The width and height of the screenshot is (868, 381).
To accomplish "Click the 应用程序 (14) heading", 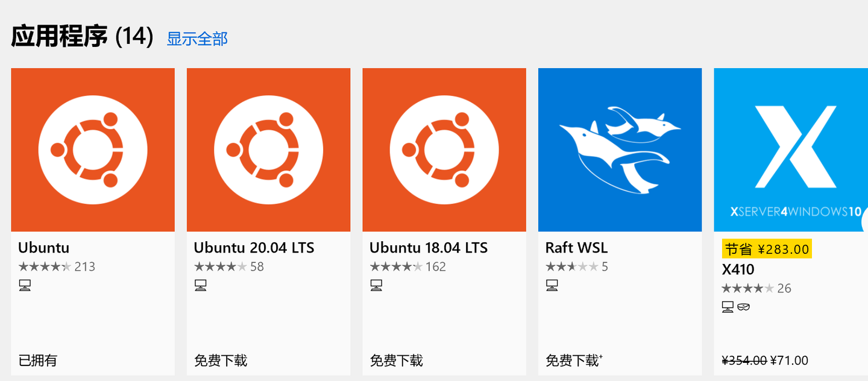I will 82,37.
